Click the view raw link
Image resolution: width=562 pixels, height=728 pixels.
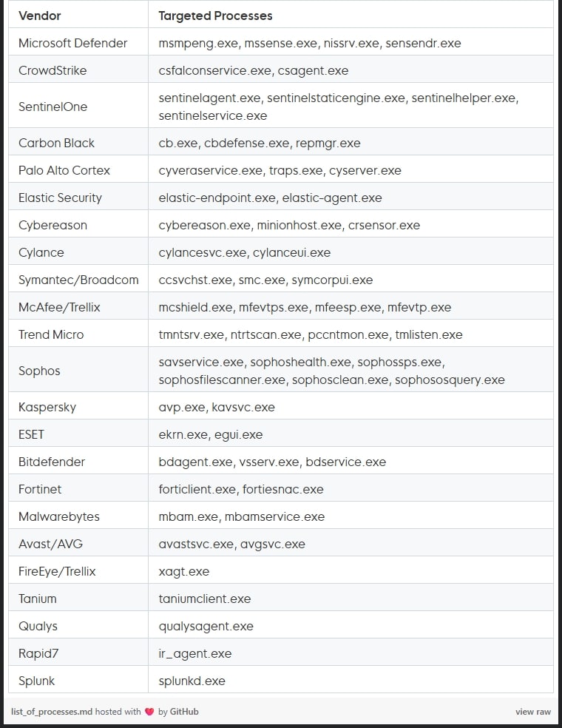[533, 712]
